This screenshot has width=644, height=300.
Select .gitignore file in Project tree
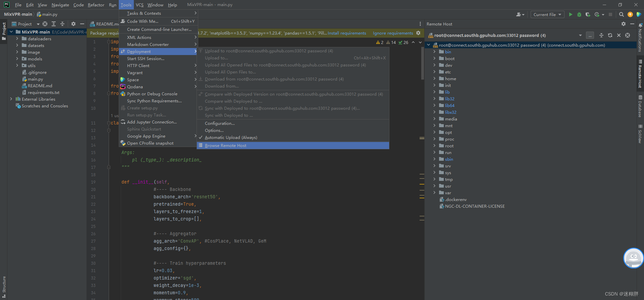[37, 72]
